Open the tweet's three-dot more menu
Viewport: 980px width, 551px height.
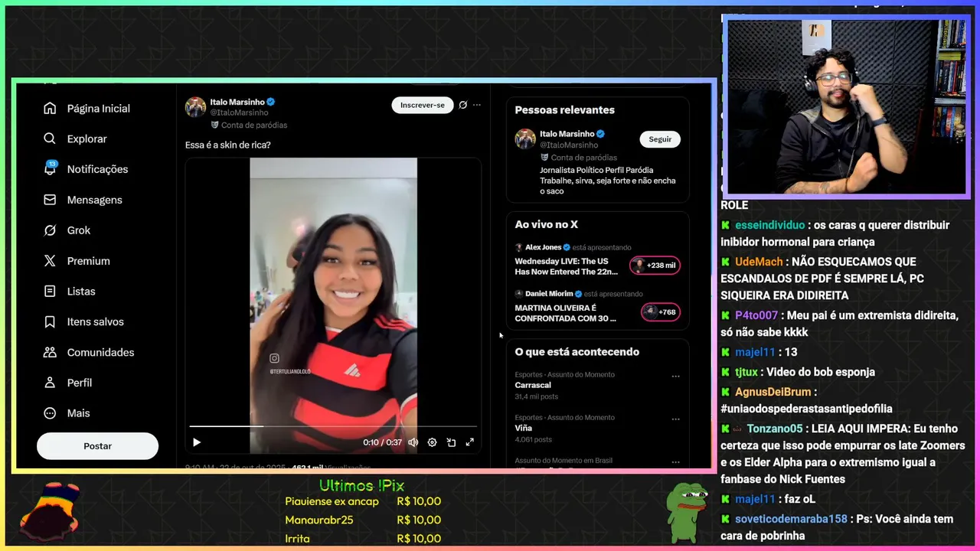coord(477,105)
